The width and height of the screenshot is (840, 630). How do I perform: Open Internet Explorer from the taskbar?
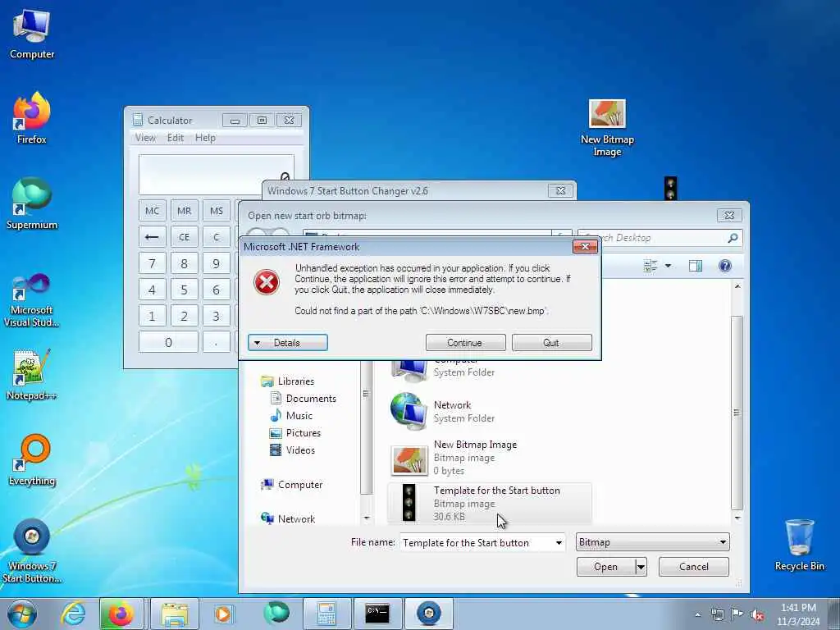[73, 614]
